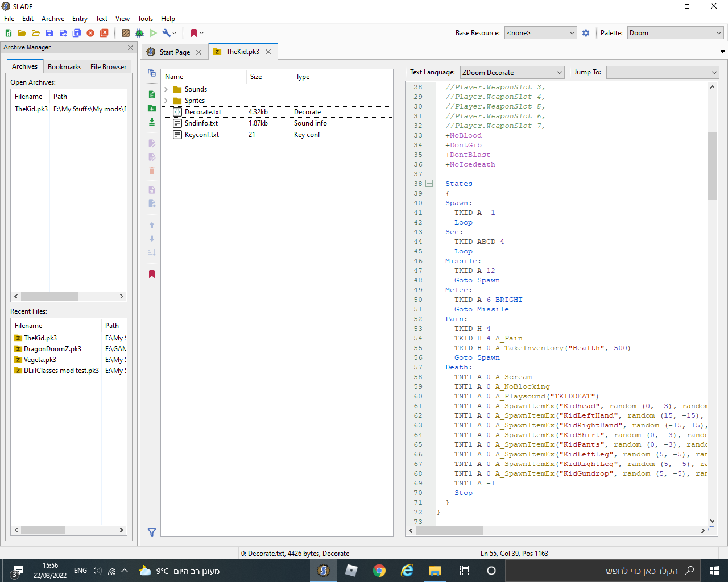Click the Save All icon
This screenshot has width=728, height=582.
77,33
